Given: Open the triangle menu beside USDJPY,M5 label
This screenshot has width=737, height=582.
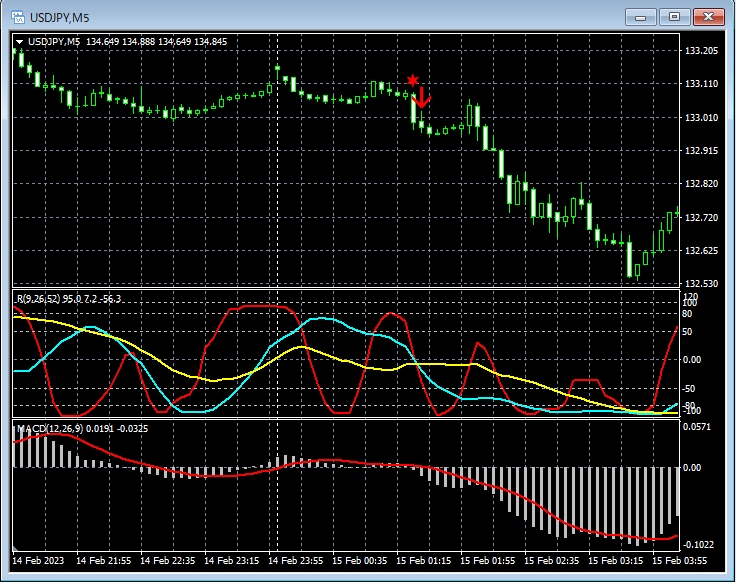Looking at the screenshot, I should (x=19, y=41).
